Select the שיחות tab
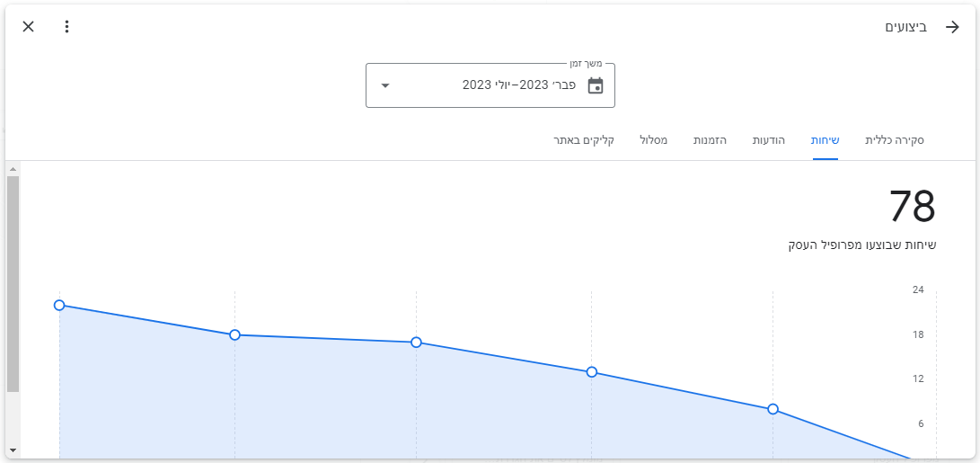Image resolution: width=980 pixels, height=463 pixels. pyautogui.click(x=825, y=141)
